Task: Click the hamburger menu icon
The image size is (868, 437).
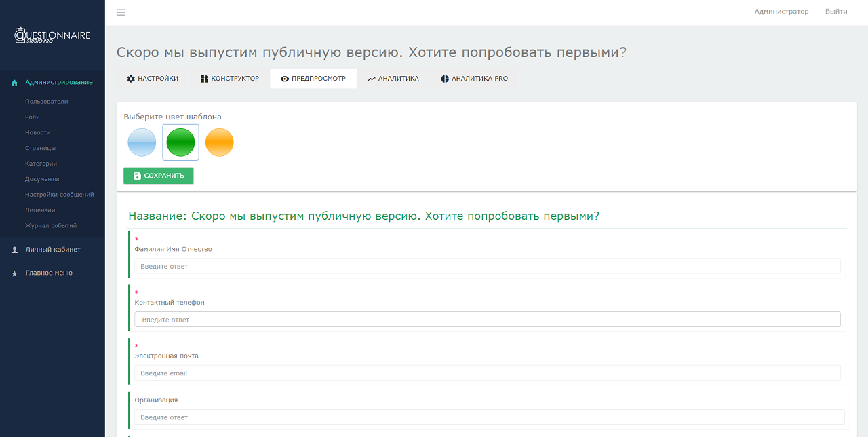Action: coord(121,12)
